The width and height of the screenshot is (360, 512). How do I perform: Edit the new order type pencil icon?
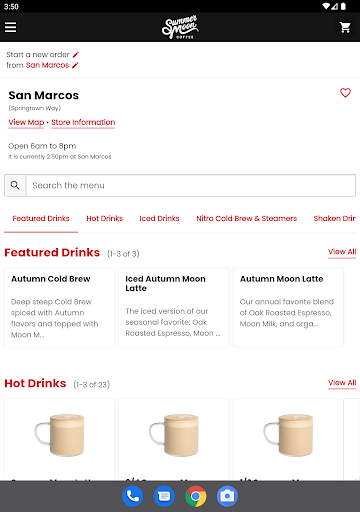coord(76,54)
